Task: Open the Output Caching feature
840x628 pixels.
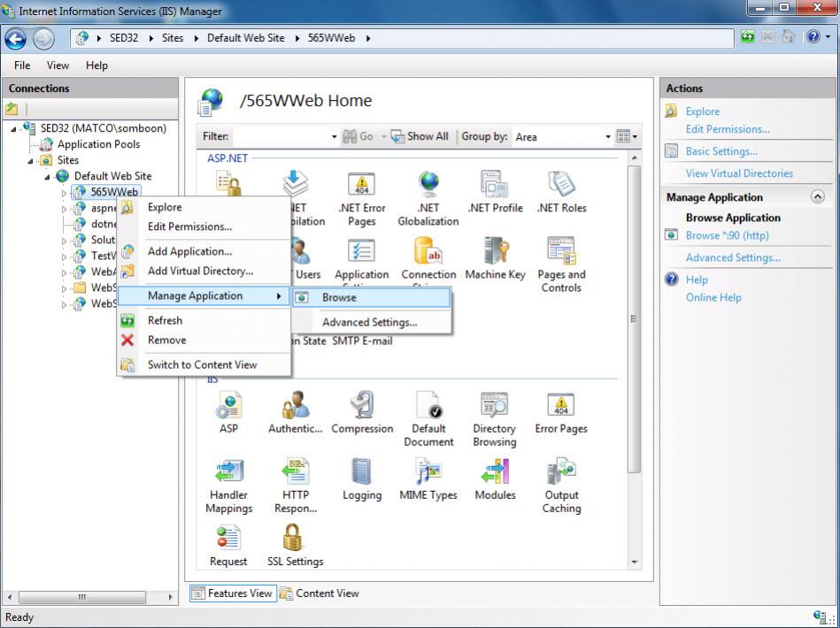Action: [561, 486]
